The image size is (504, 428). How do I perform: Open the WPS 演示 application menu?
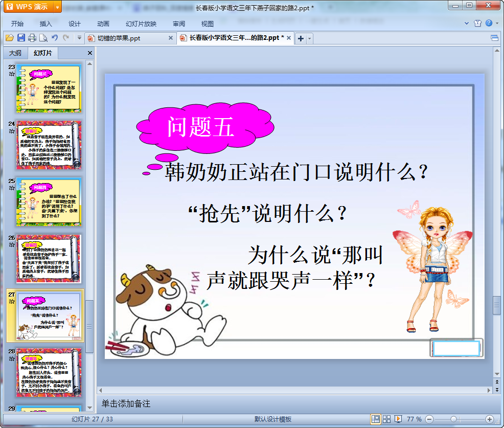point(28,7)
